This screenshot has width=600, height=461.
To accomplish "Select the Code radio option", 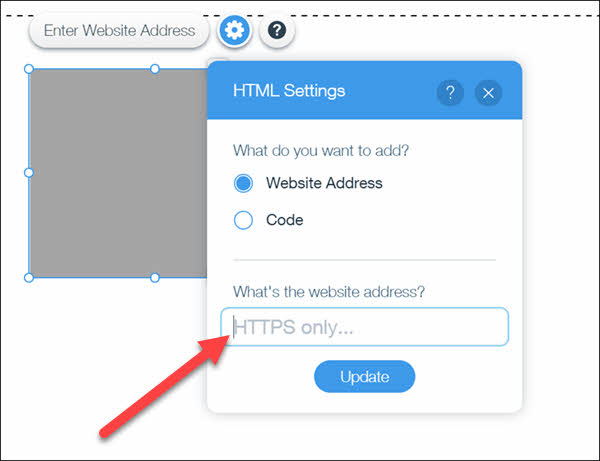I will click(243, 220).
